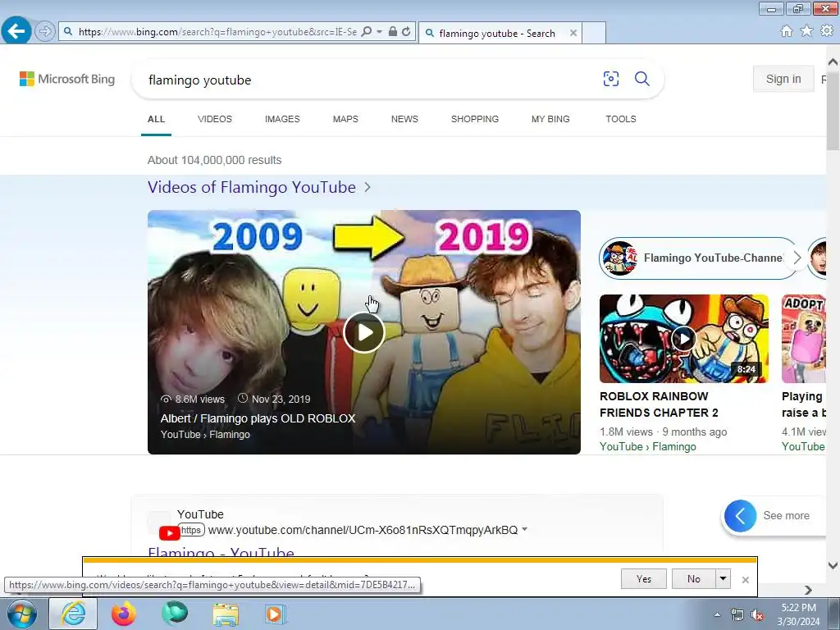Image resolution: width=840 pixels, height=630 pixels.
Task: Select the ALL results tab
Action: 156,119
